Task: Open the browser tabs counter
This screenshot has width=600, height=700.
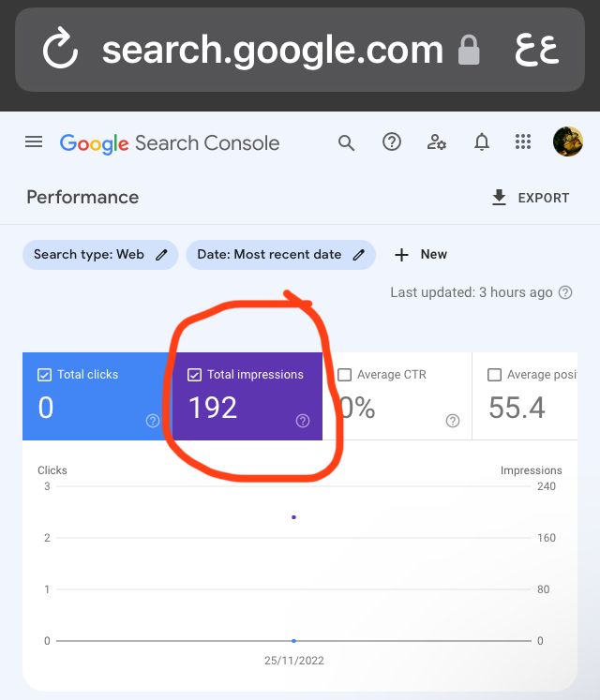Action: coord(537,51)
